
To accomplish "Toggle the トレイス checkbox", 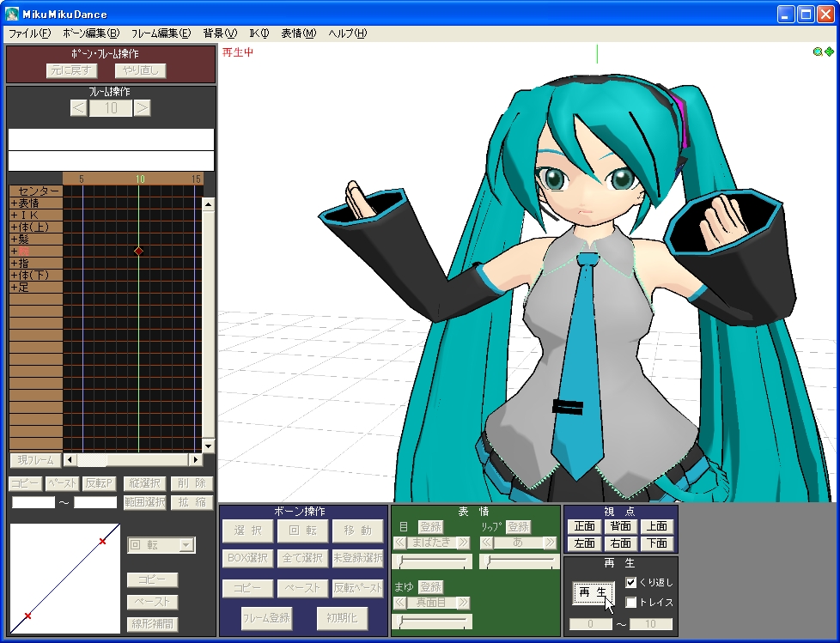I will pyautogui.click(x=631, y=603).
